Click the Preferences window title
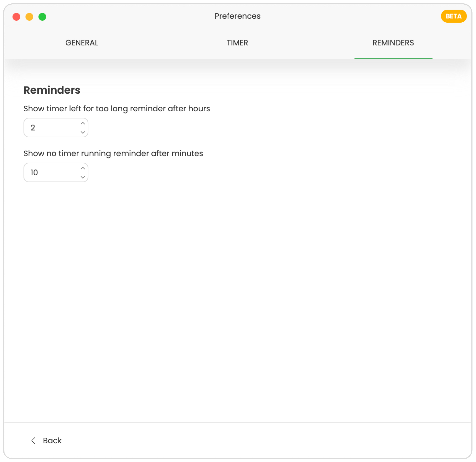Viewport: 476px width, 462px height. pyautogui.click(x=237, y=16)
